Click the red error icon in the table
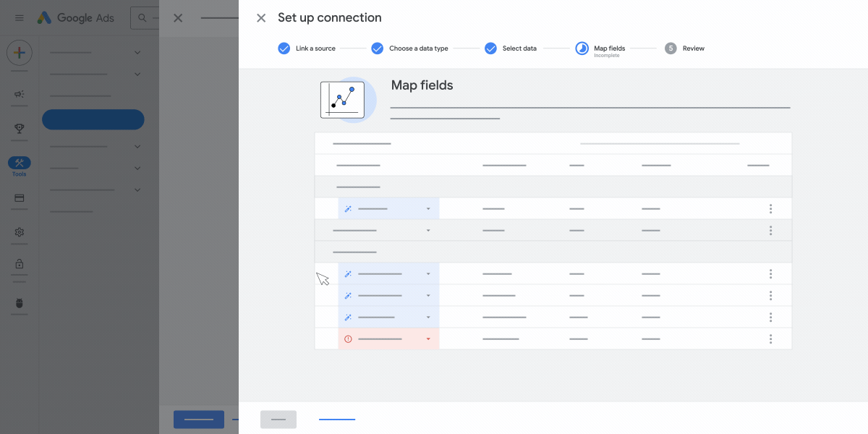868x434 pixels. click(348, 339)
